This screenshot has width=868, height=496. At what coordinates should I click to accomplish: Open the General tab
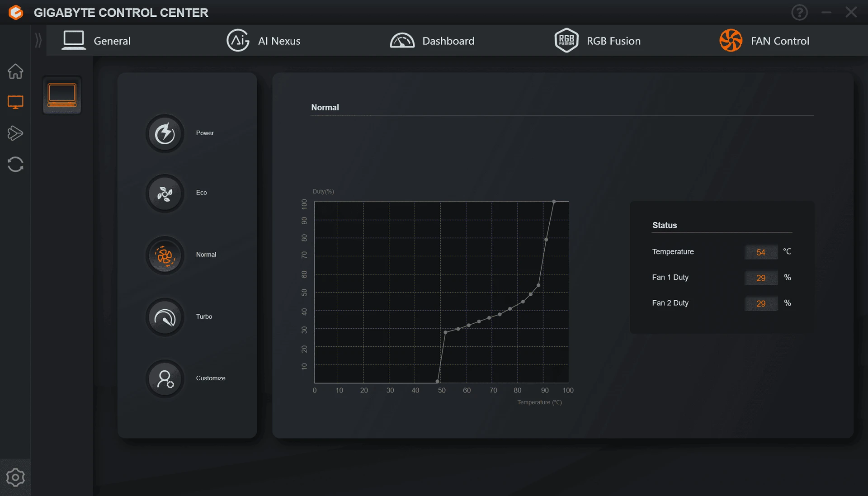point(96,41)
